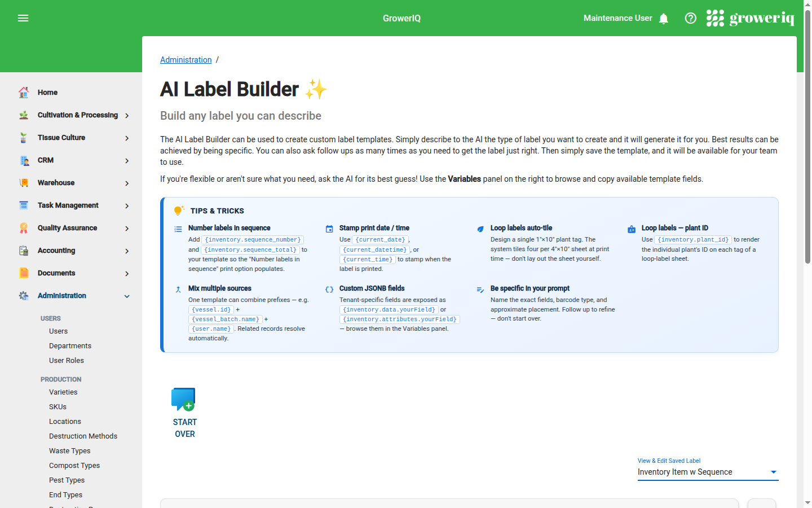Click the Accounting calculator icon
The height and width of the screenshot is (508, 812).
point(24,250)
